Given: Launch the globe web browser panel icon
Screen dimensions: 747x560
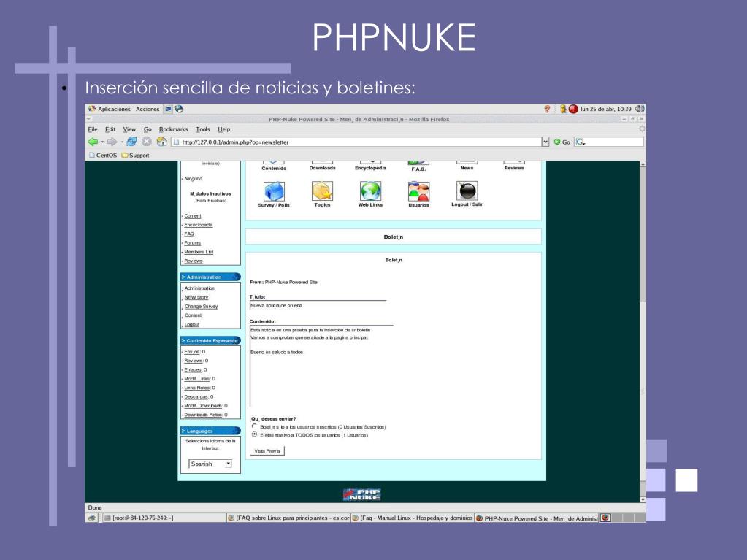Looking at the screenshot, I should click(x=179, y=109).
